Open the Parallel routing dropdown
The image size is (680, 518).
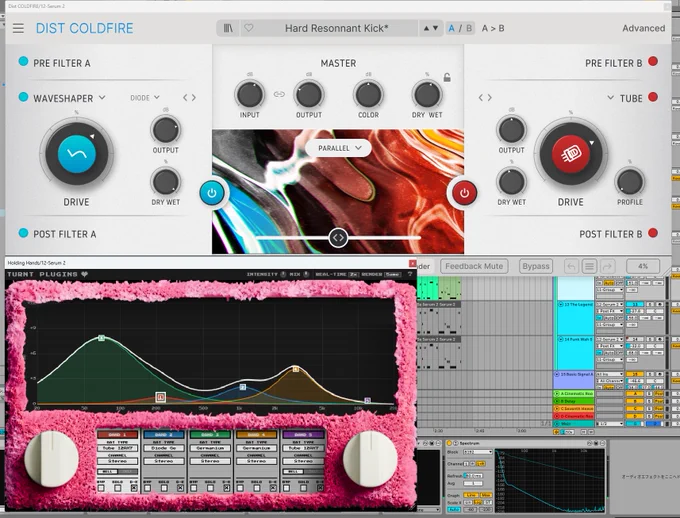pyautogui.click(x=339, y=148)
